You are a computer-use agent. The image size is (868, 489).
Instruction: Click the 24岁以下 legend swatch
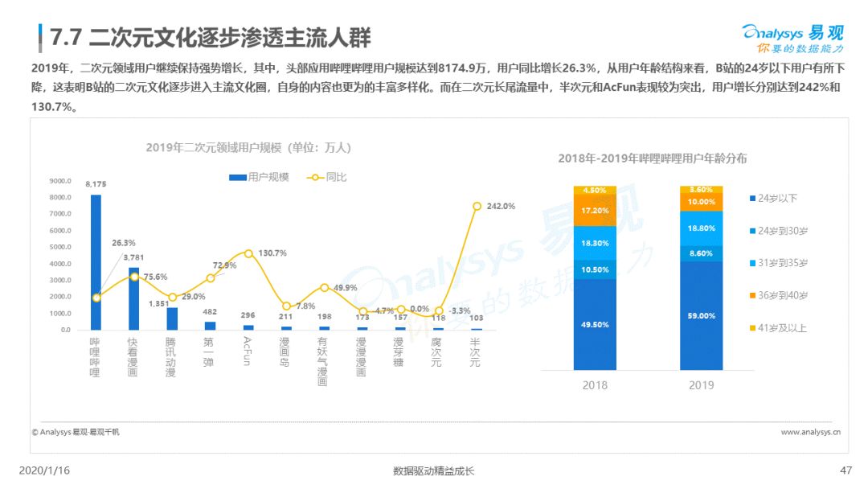coord(753,199)
